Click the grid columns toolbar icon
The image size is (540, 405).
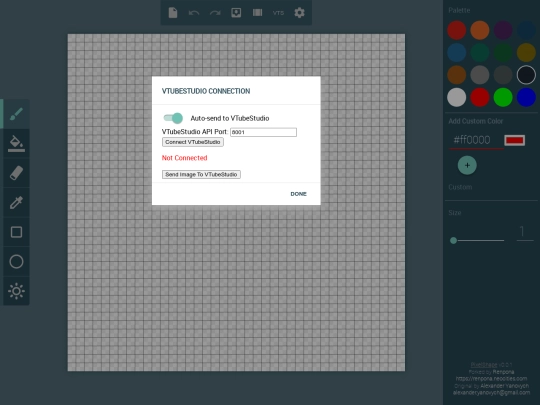[x=257, y=13]
